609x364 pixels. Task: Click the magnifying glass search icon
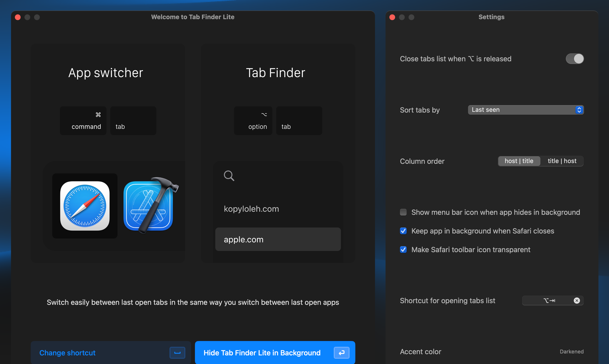[x=229, y=176]
